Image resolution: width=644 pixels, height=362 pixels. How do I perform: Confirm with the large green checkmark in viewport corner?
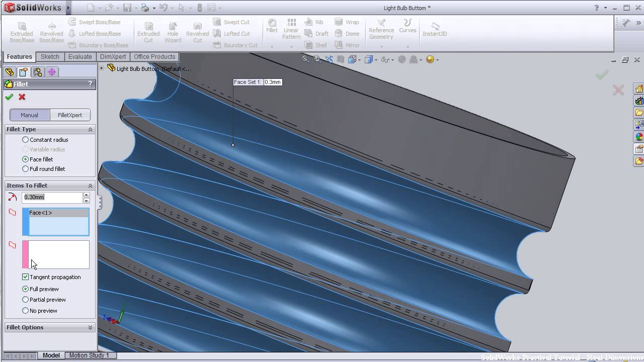point(602,75)
